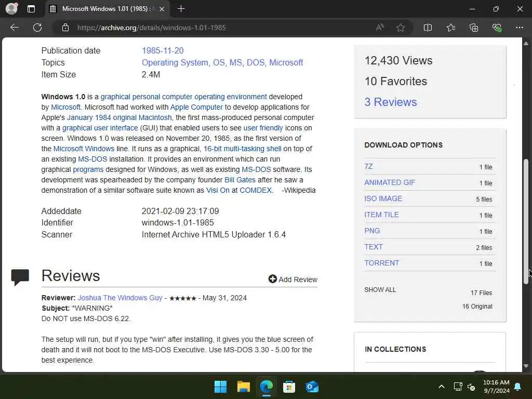Open the 3 Reviews link
532x399 pixels.
[x=391, y=102]
